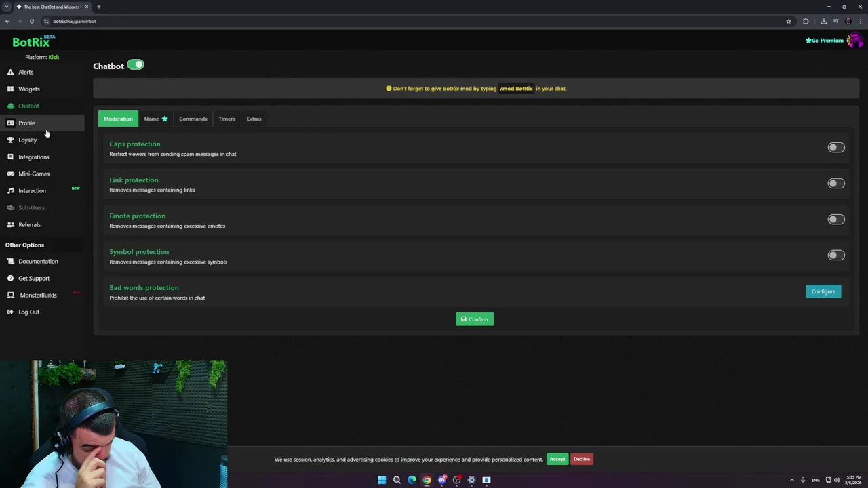Select the Referrals users icon
The height and width of the screenshot is (488, 868).
(10, 224)
